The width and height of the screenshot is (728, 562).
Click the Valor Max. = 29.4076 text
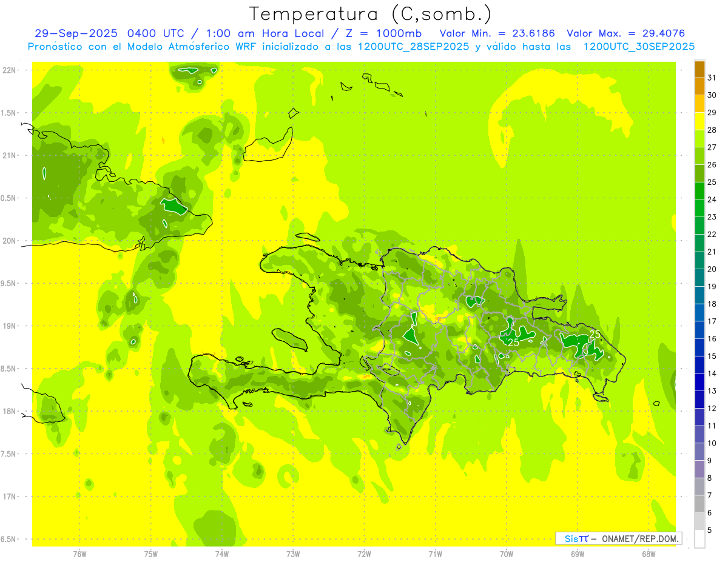[x=626, y=33]
